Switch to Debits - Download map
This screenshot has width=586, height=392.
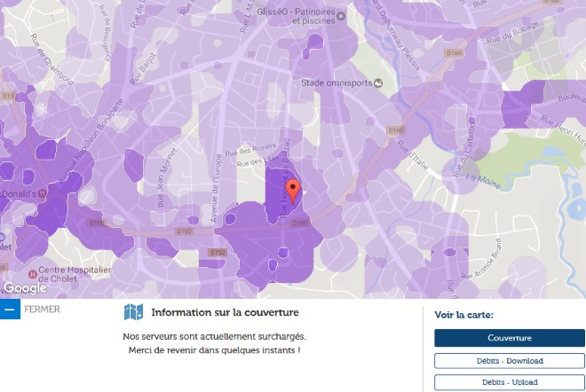pyautogui.click(x=509, y=361)
